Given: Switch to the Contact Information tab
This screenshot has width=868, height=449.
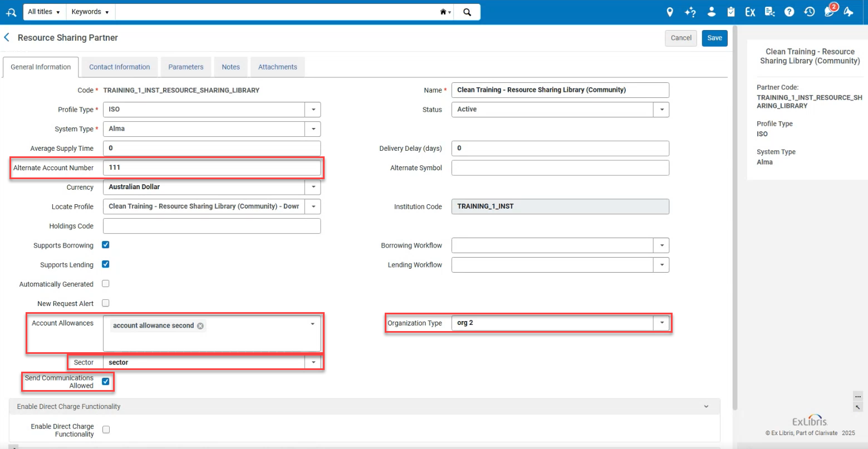Looking at the screenshot, I should pyautogui.click(x=120, y=67).
